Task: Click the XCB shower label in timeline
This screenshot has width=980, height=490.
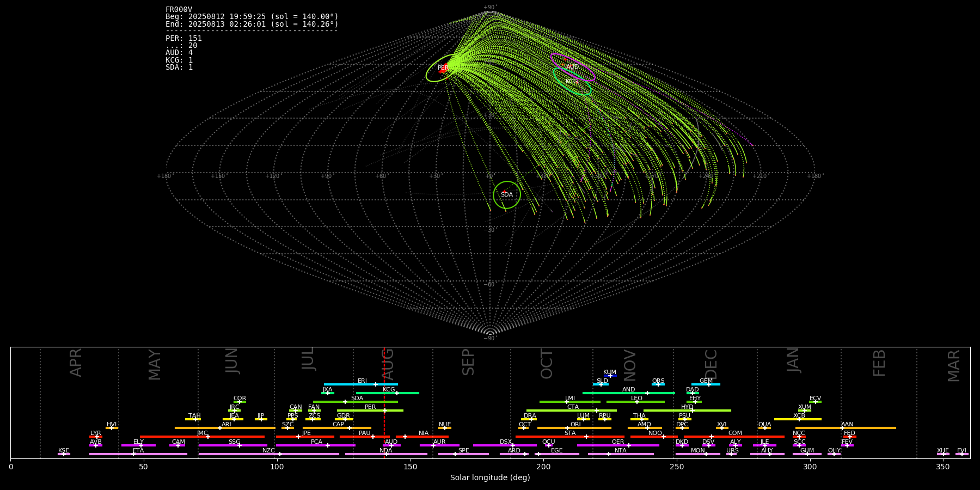Action: point(799,416)
